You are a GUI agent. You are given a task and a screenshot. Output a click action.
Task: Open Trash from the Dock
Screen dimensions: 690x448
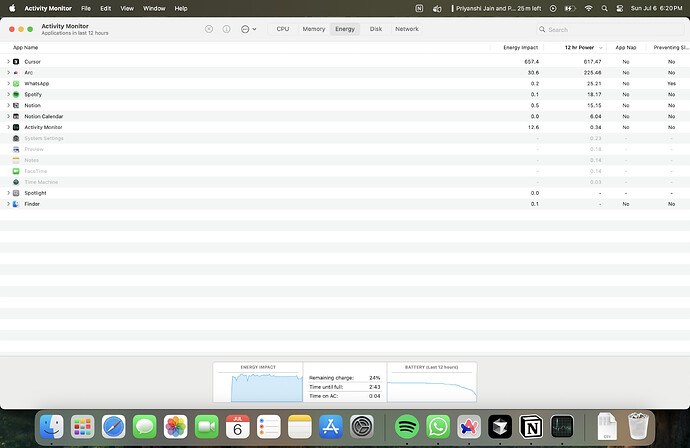coord(638,426)
